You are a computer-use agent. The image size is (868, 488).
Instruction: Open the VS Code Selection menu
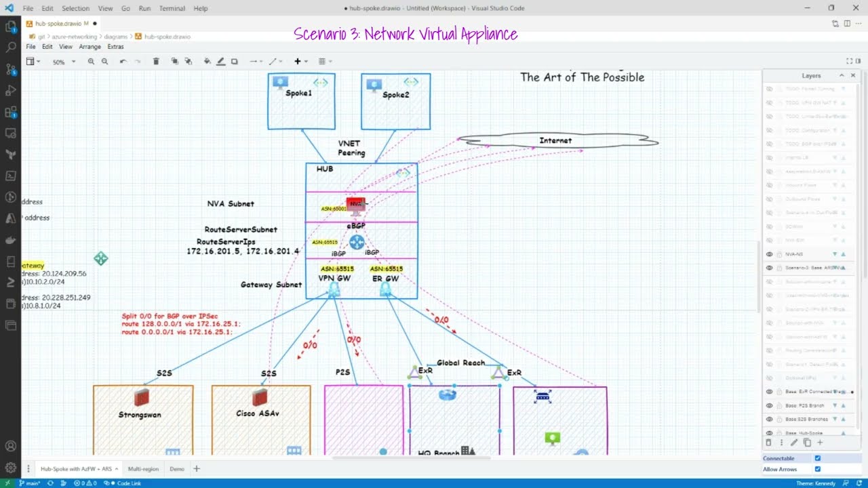tap(75, 8)
